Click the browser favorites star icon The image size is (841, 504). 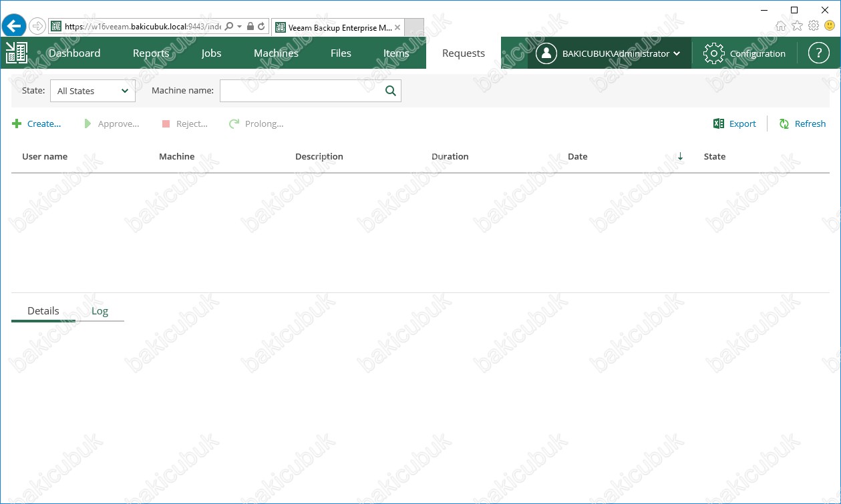pyautogui.click(x=797, y=26)
